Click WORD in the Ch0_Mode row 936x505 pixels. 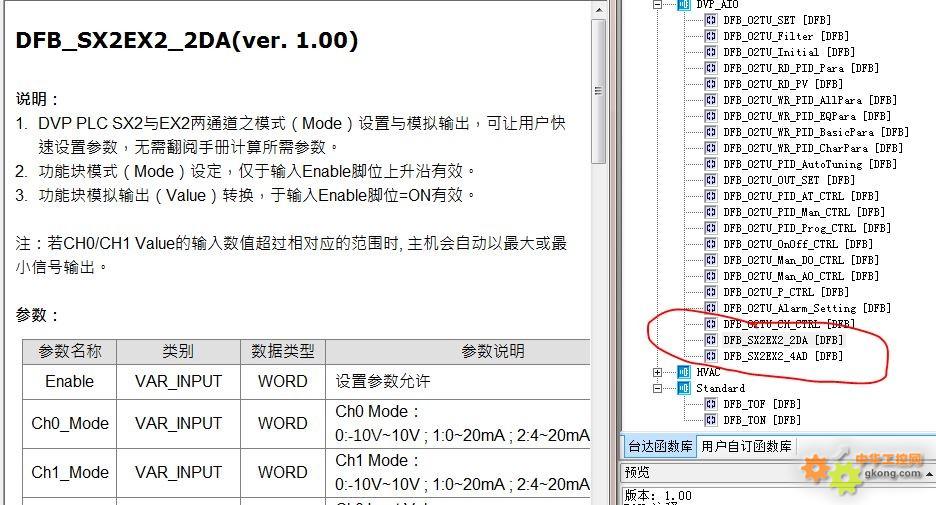(283, 424)
